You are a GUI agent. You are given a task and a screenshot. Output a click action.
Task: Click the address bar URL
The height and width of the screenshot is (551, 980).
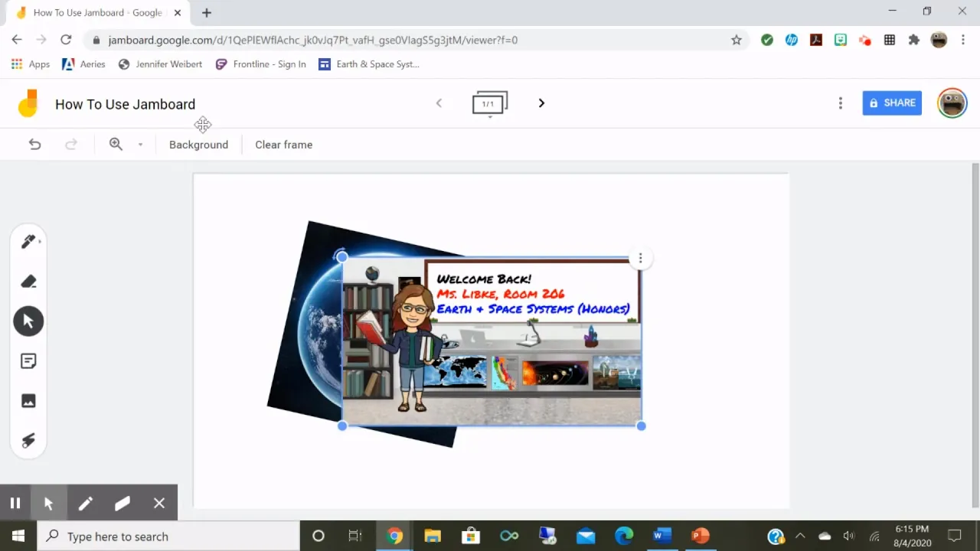click(x=313, y=40)
